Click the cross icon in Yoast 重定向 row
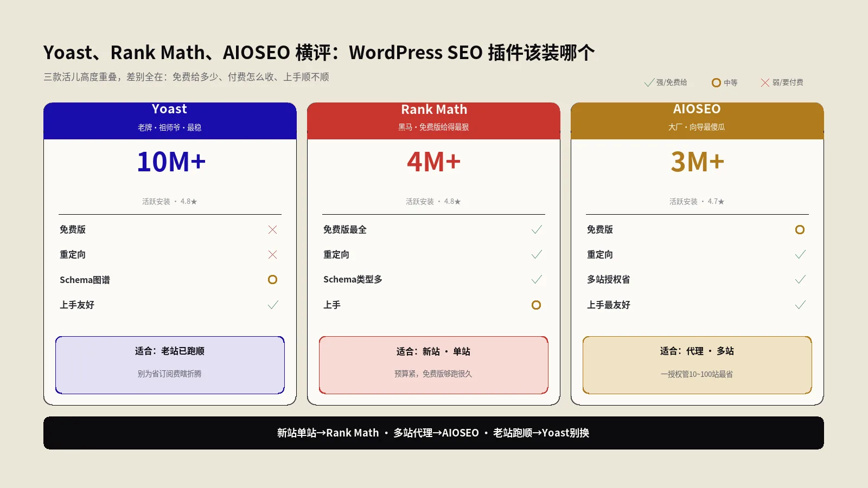Image resolution: width=868 pixels, height=488 pixels. point(272,255)
